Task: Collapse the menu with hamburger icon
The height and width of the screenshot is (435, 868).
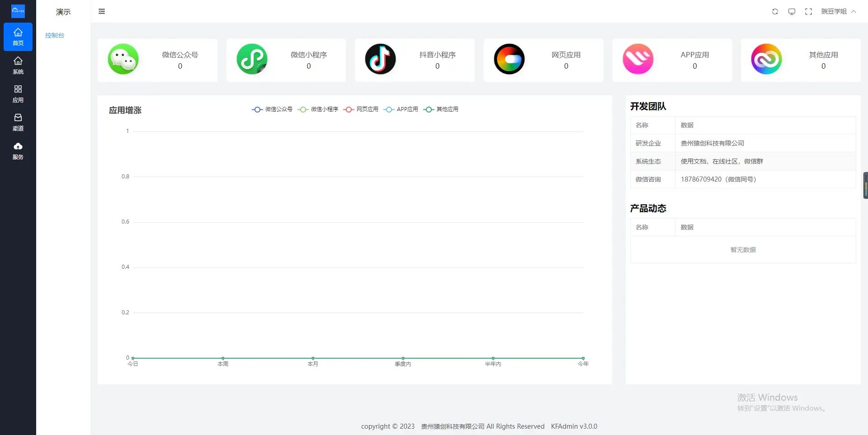Action: pos(102,11)
